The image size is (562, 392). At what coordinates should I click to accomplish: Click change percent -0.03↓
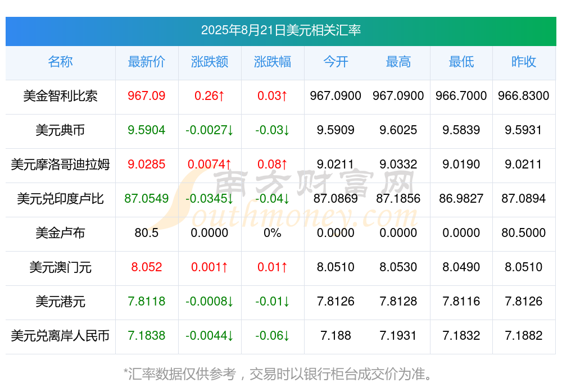pyautogui.click(x=273, y=130)
